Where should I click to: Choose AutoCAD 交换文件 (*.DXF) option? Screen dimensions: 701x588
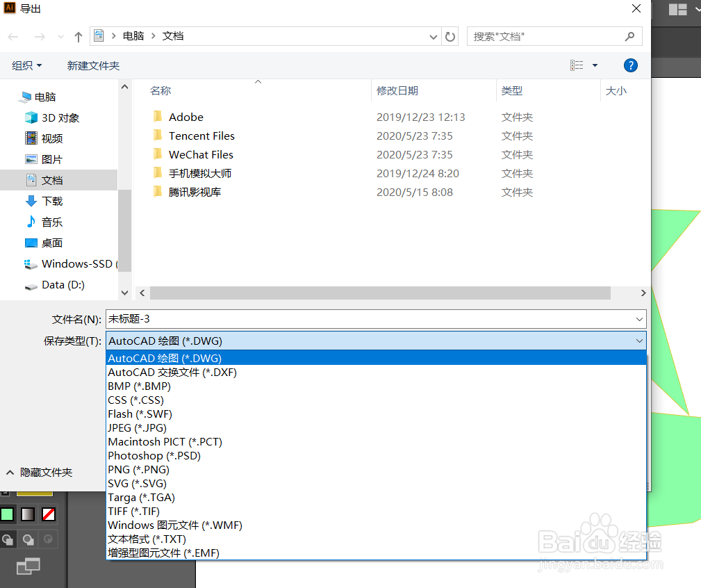[377, 373]
